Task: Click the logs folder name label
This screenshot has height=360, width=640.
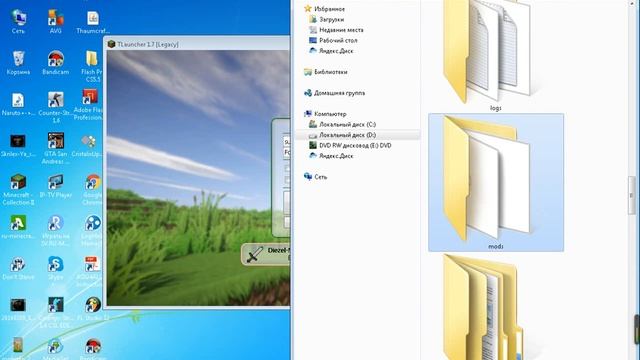Action: (x=496, y=108)
